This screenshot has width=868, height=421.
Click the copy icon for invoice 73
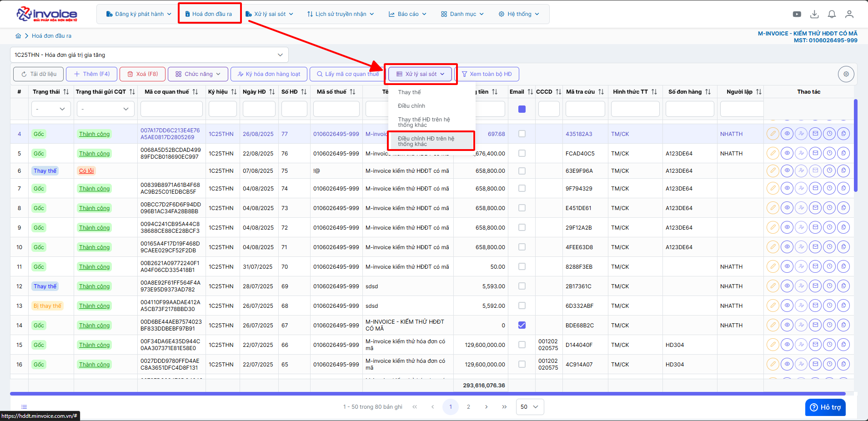point(843,208)
